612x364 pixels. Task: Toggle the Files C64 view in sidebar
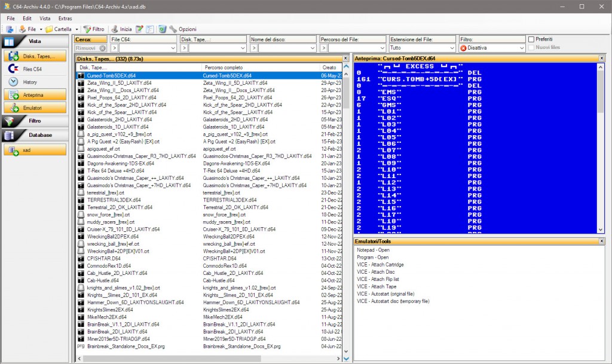(35, 69)
